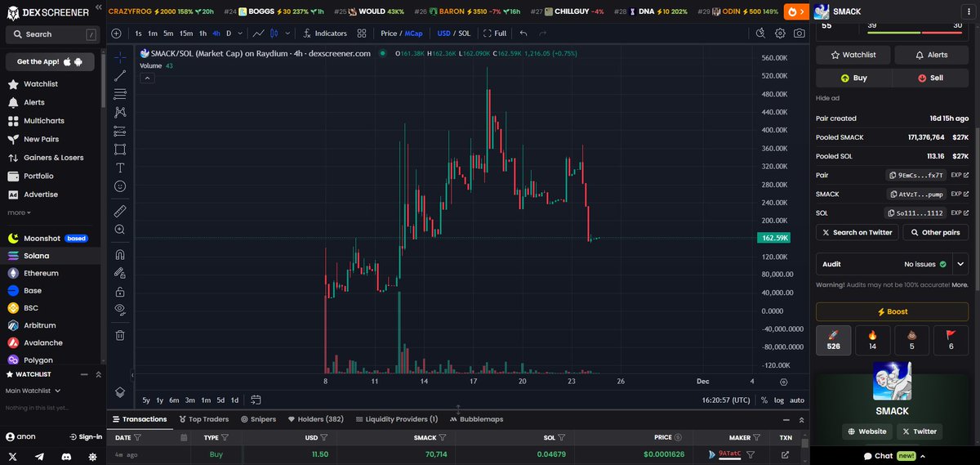This screenshot has height=465, width=980.
Task: Open chart settings gear icon
Action: click(780, 34)
